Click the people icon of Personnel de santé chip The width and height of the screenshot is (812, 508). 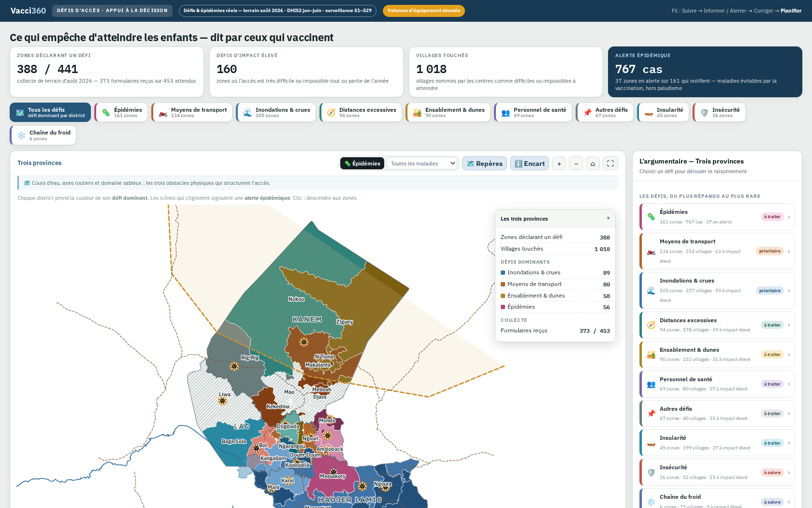coord(506,113)
